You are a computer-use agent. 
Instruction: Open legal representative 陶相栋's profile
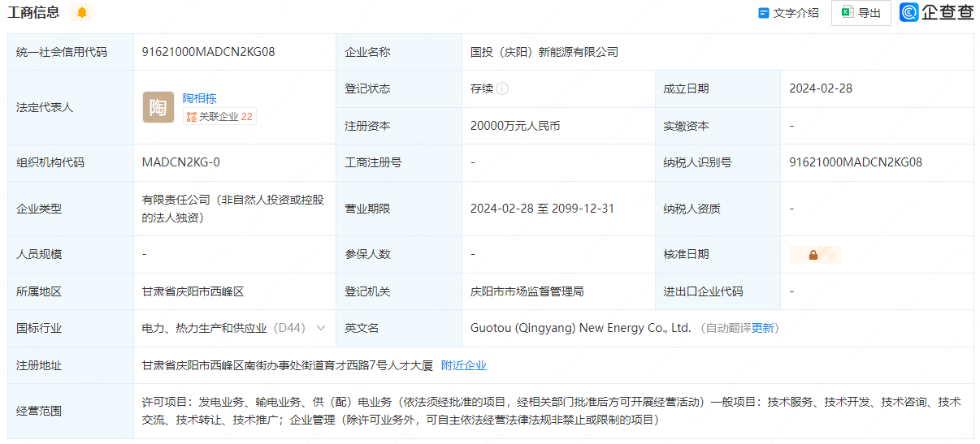(199, 98)
